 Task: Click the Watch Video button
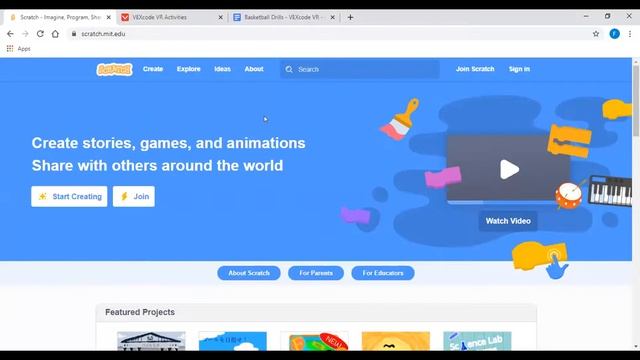click(x=508, y=221)
